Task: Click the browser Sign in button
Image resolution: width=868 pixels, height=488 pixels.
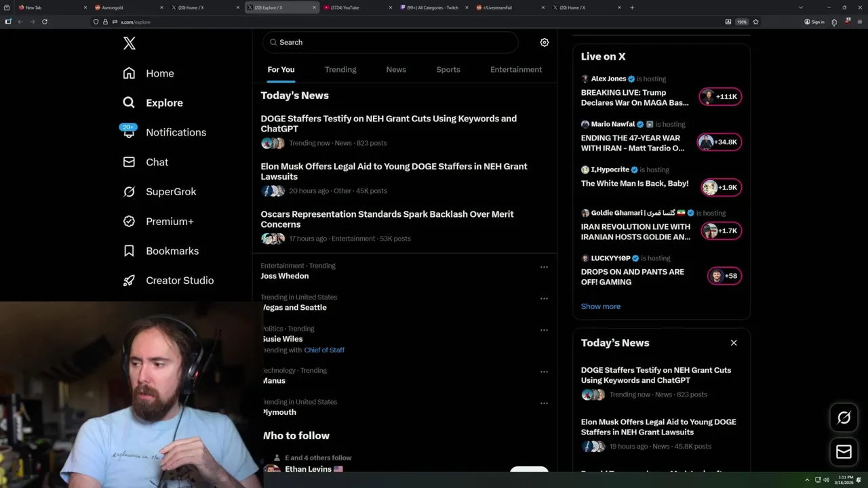Action: coord(814,22)
